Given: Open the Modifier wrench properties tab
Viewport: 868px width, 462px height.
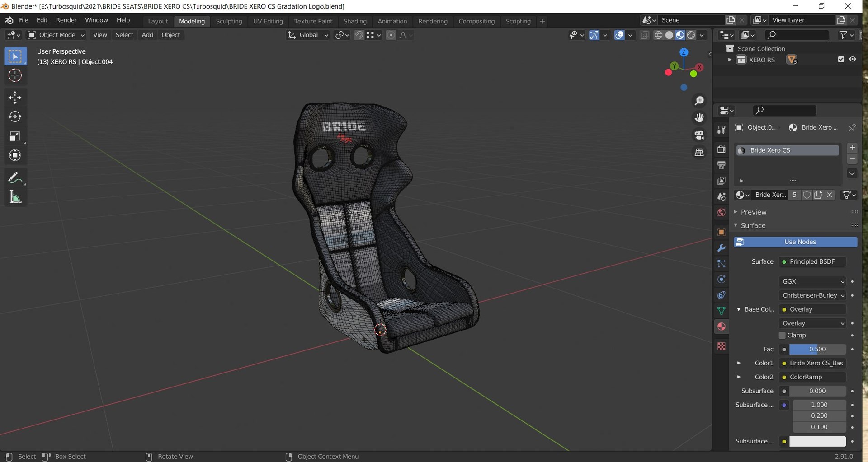Looking at the screenshot, I should pyautogui.click(x=722, y=248).
